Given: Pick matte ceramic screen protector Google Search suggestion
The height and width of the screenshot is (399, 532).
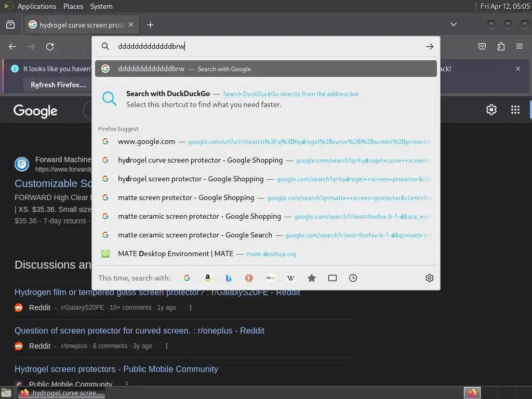Looking at the screenshot, I should (x=265, y=235).
